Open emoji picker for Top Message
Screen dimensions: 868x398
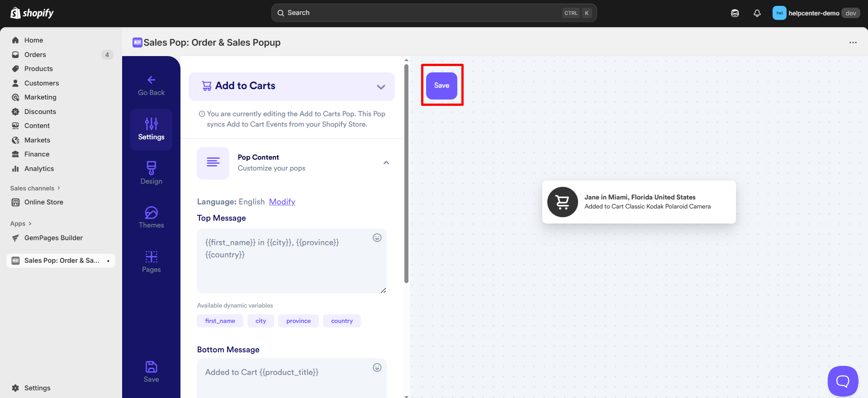coord(377,238)
